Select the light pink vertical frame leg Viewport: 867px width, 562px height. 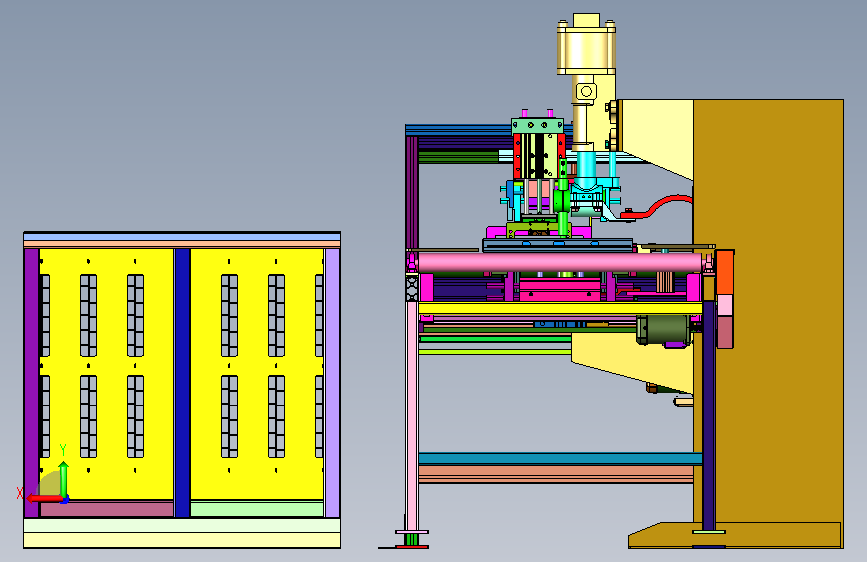coord(412,415)
